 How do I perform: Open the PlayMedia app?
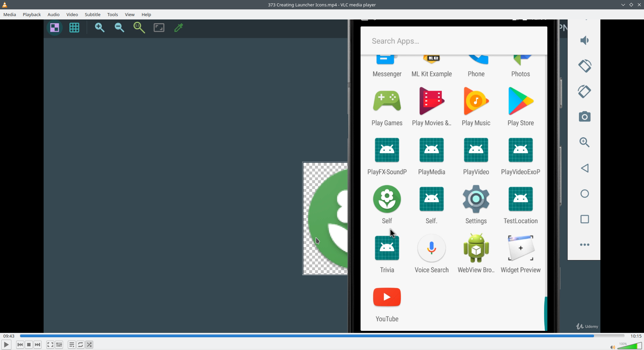[432, 156]
